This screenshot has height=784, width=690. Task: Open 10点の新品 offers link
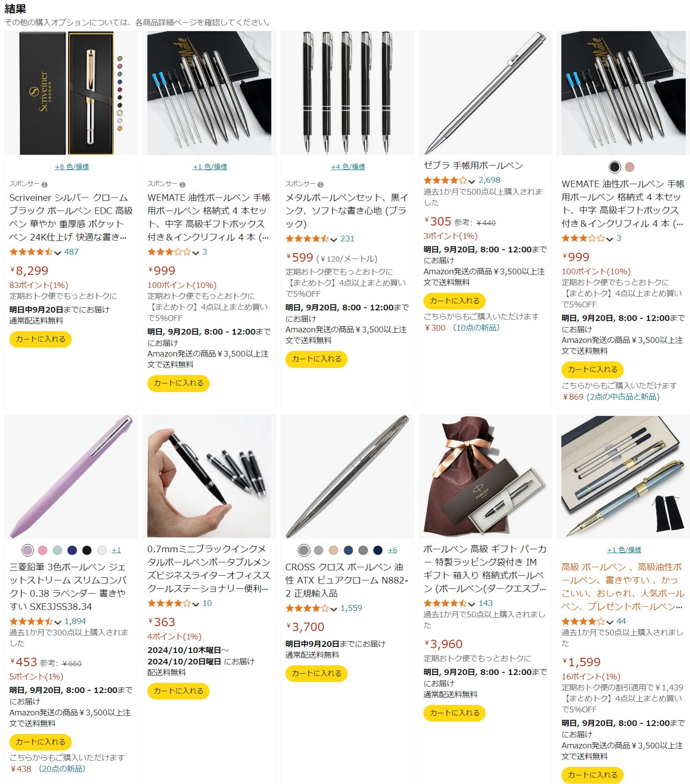pyautogui.click(x=476, y=328)
